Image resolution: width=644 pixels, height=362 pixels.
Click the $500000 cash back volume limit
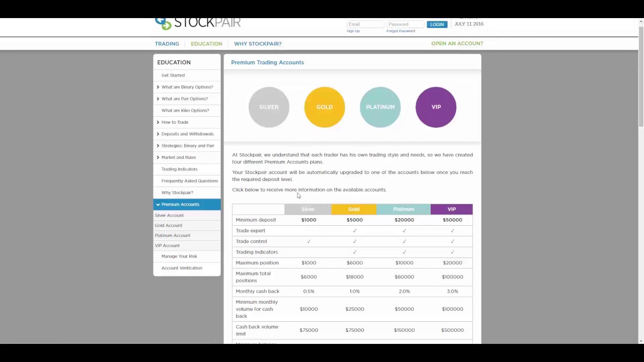tap(452, 330)
